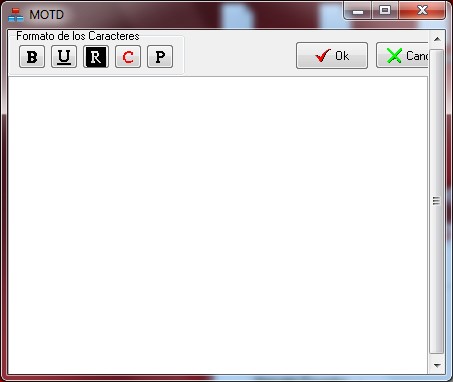Confirm the message with Ok

point(332,55)
